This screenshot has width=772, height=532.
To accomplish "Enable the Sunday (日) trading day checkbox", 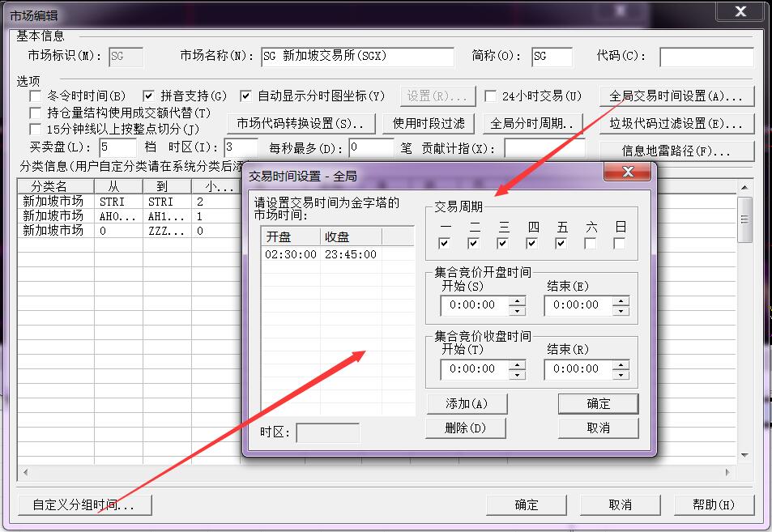I will click(620, 243).
